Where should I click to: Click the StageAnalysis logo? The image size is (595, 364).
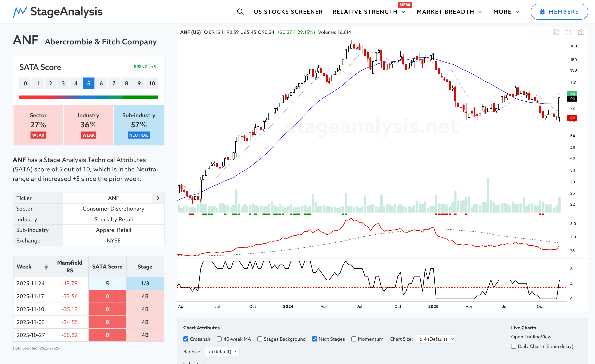(58, 12)
